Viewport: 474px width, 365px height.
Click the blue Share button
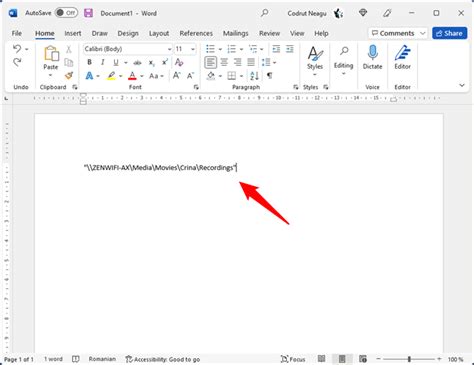pos(449,33)
